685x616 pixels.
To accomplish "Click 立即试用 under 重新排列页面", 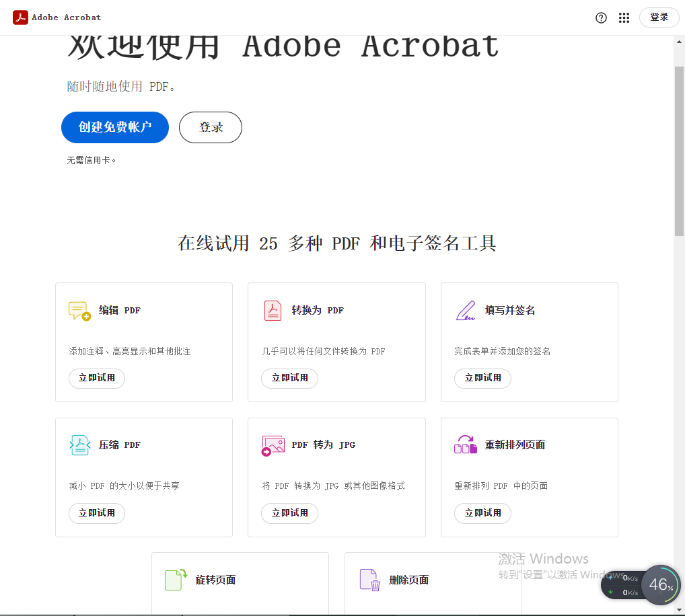I will (x=482, y=513).
